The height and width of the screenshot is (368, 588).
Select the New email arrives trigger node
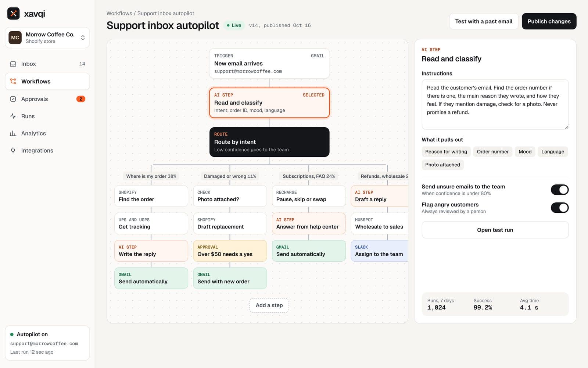coord(269,64)
